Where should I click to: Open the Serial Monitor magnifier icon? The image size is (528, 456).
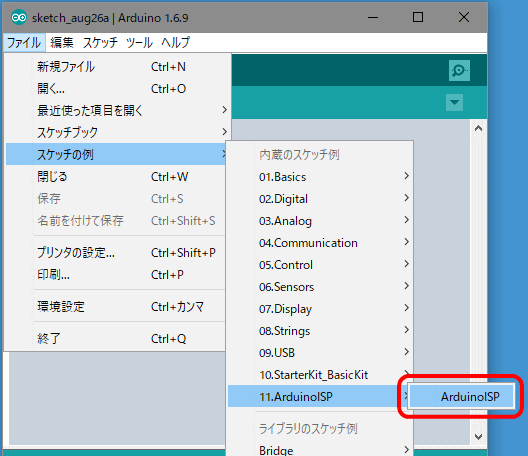[459, 70]
